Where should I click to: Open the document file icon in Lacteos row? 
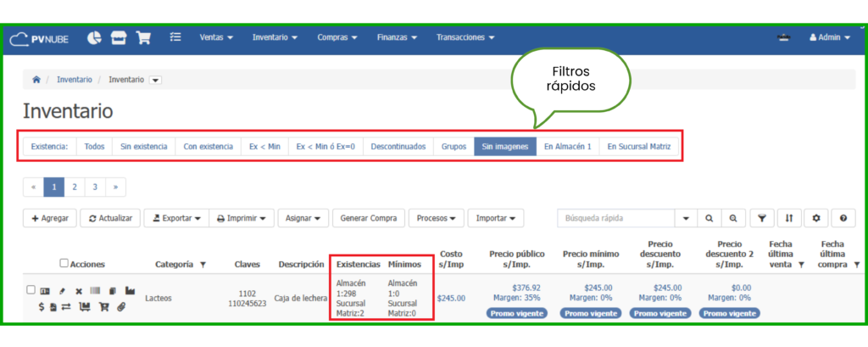(x=53, y=306)
